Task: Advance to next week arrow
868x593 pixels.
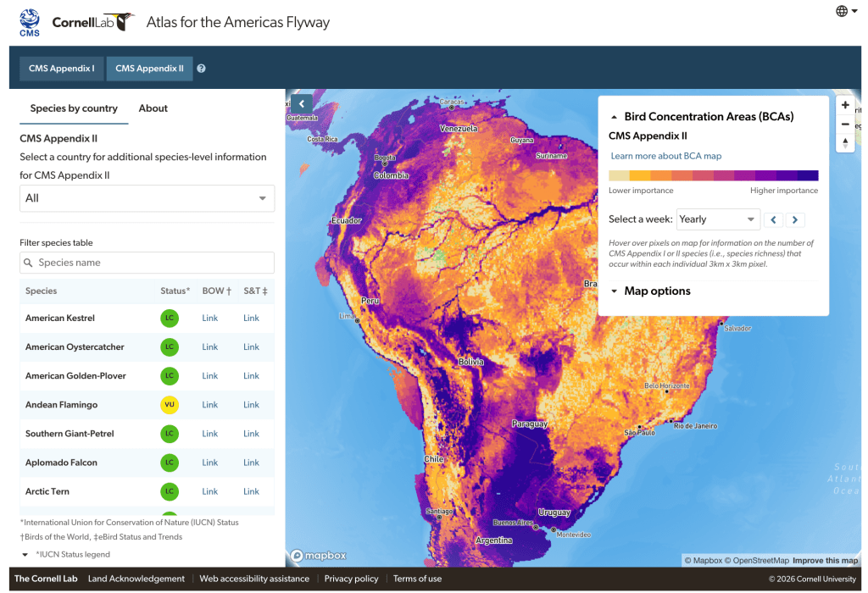Action: [x=794, y=219]
